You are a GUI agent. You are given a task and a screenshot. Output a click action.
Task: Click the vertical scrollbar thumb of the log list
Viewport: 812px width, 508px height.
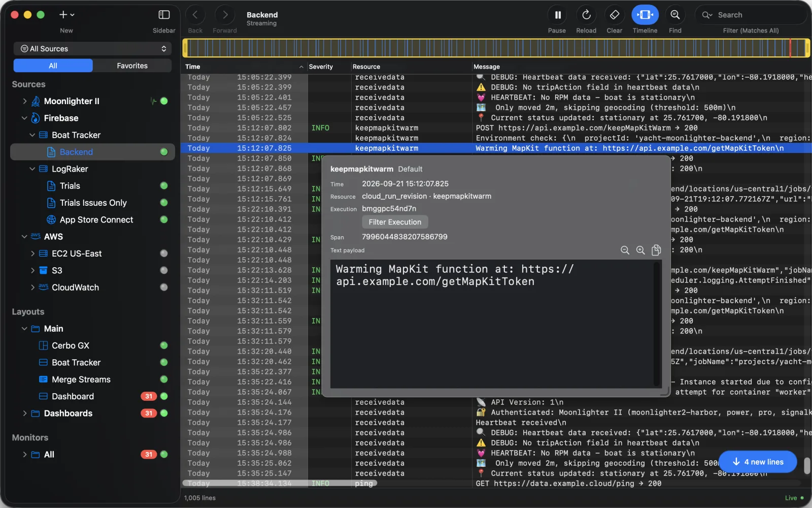[x=807, y=465]
